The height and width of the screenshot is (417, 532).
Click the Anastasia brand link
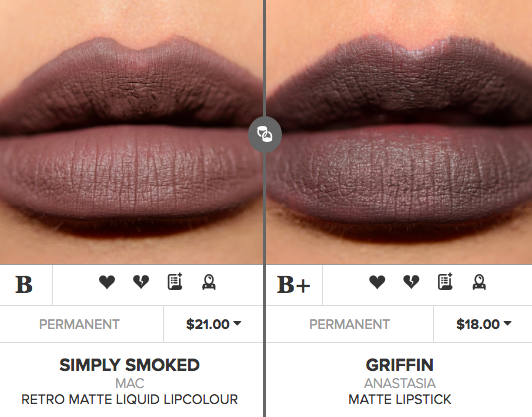(x=400, y=383)
